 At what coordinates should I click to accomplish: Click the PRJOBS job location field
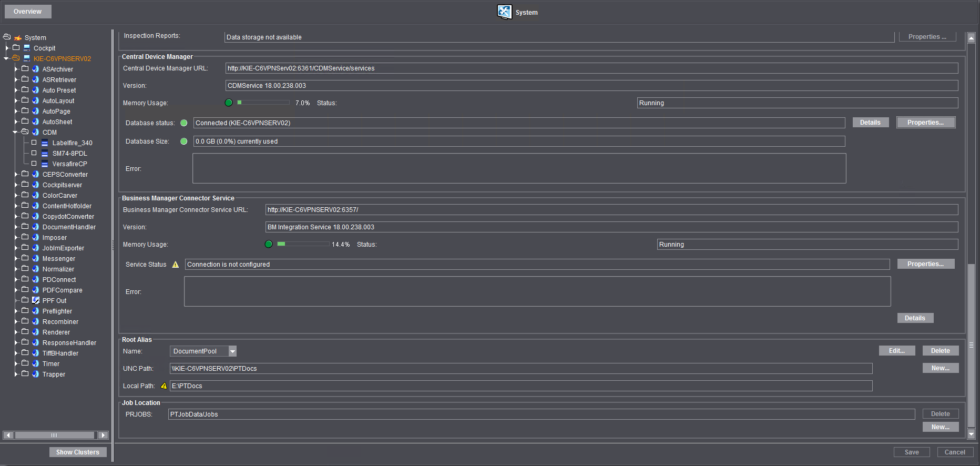(x=542, y=414)
